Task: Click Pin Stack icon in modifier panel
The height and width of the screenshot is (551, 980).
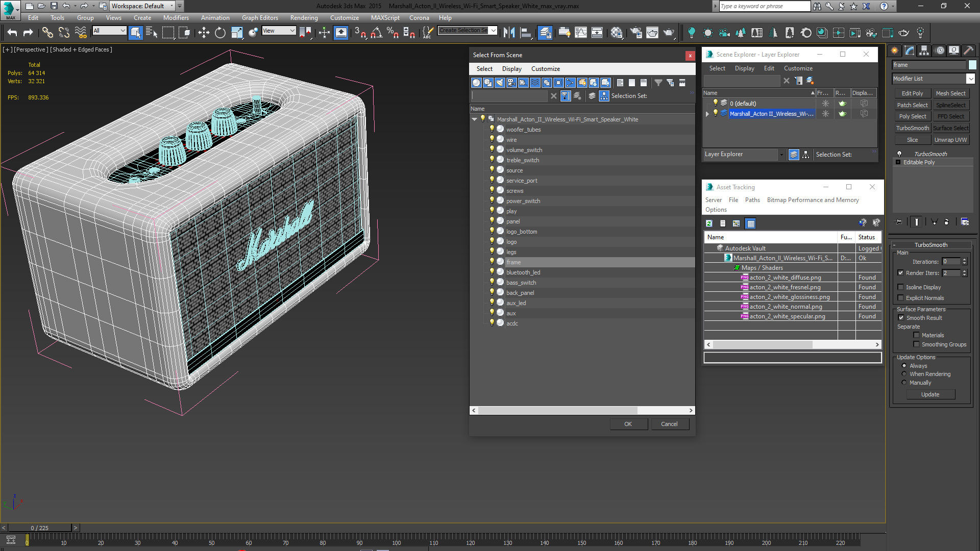Action: 899,222
